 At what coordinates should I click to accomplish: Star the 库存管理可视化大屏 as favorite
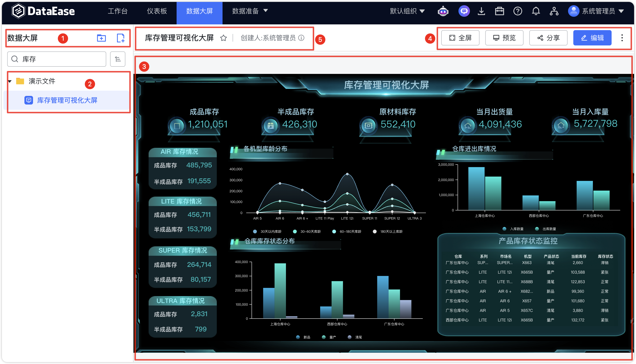click(x=223, y=38)
